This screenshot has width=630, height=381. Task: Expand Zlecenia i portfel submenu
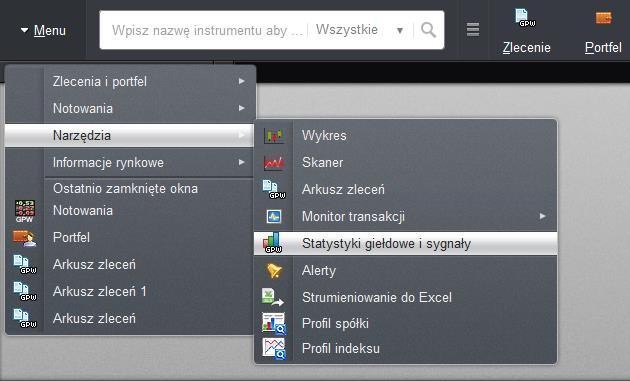(130, 81)
